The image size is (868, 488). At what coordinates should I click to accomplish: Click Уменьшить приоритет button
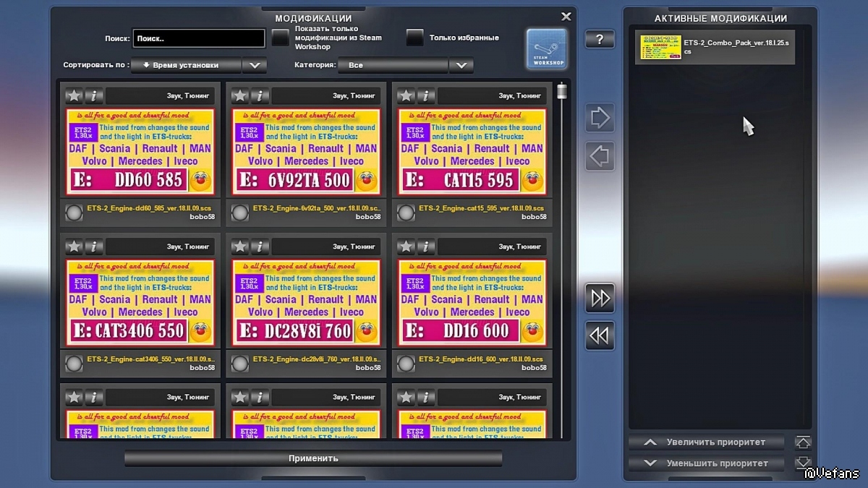tap(706, 463)
